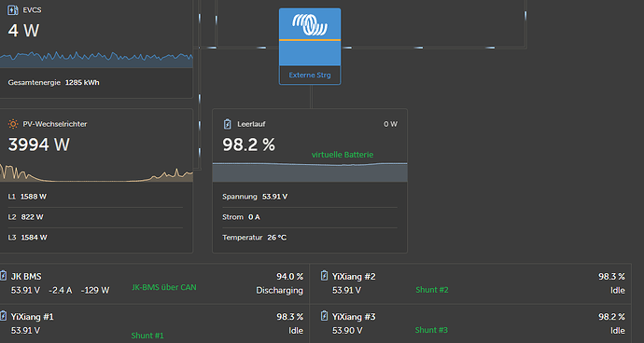Viewport: 644px width, 343px height.
Task: Click the Gesamtenergie 1285 kWh value
Action: (82, 82)
